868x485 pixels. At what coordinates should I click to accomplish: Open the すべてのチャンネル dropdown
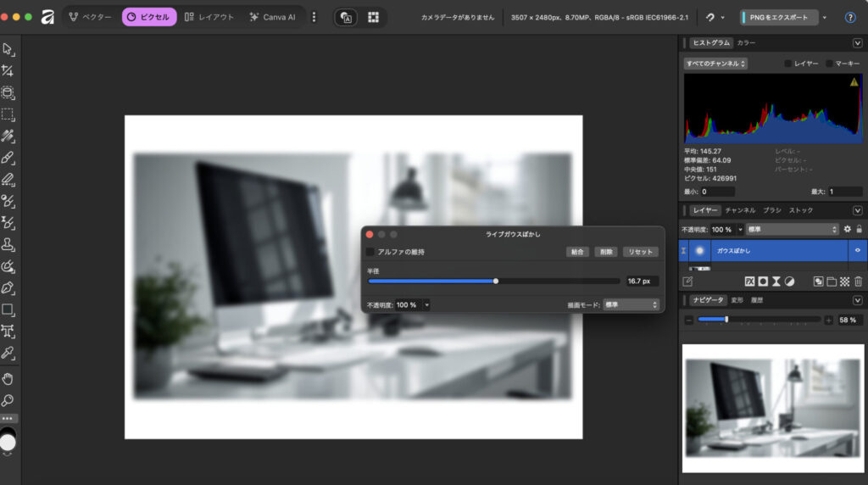[x=716, y=64]
